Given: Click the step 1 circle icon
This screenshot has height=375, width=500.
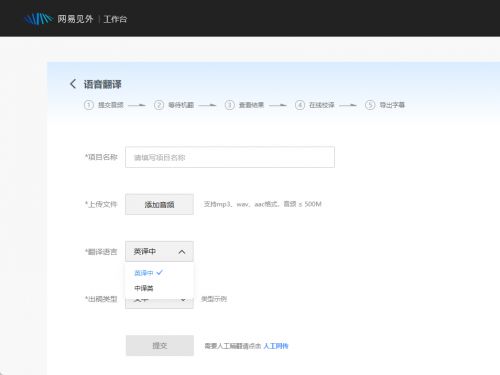Looking at the screenshot, I should point(89,105).
